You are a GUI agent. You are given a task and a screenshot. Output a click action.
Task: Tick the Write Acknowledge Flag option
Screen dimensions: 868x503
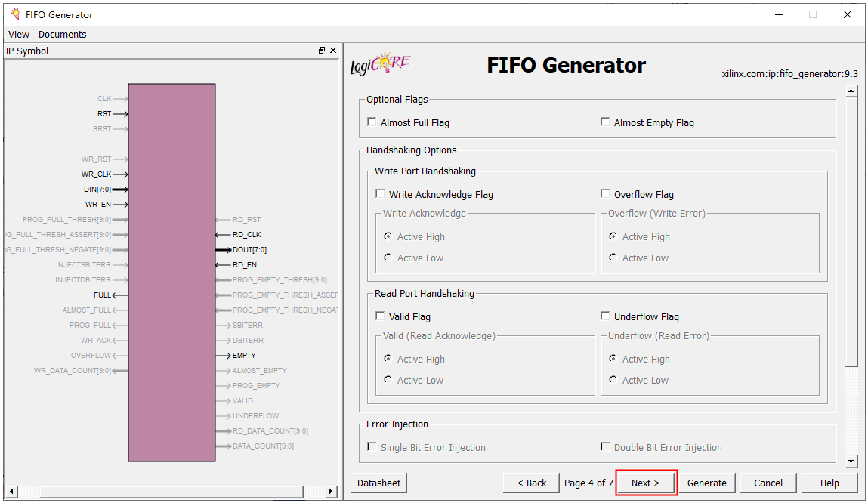click(380, 194)
